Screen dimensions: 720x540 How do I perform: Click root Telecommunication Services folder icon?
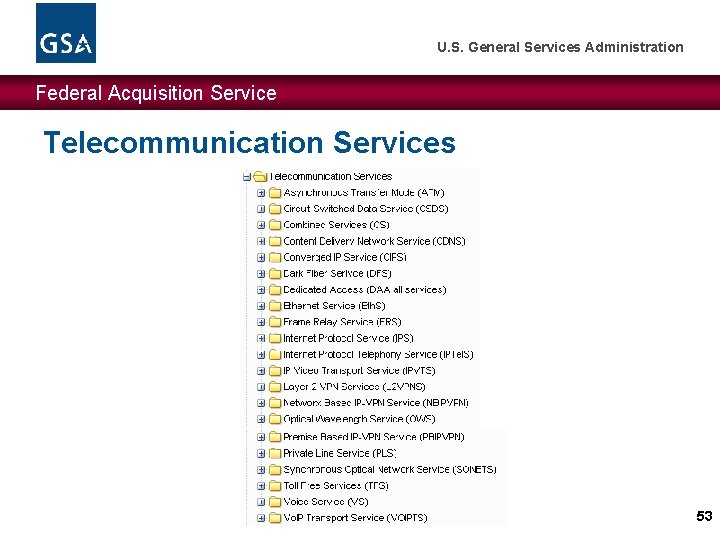(x=260, y=177)
